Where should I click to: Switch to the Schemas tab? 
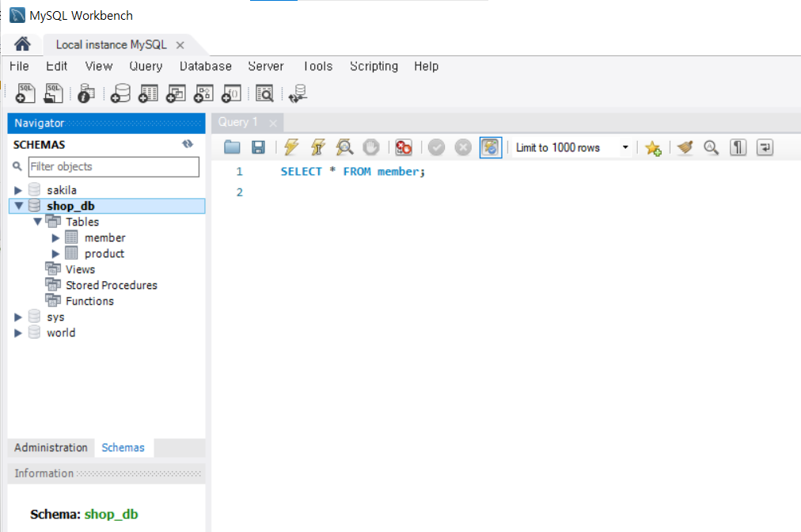click(123, 447)
